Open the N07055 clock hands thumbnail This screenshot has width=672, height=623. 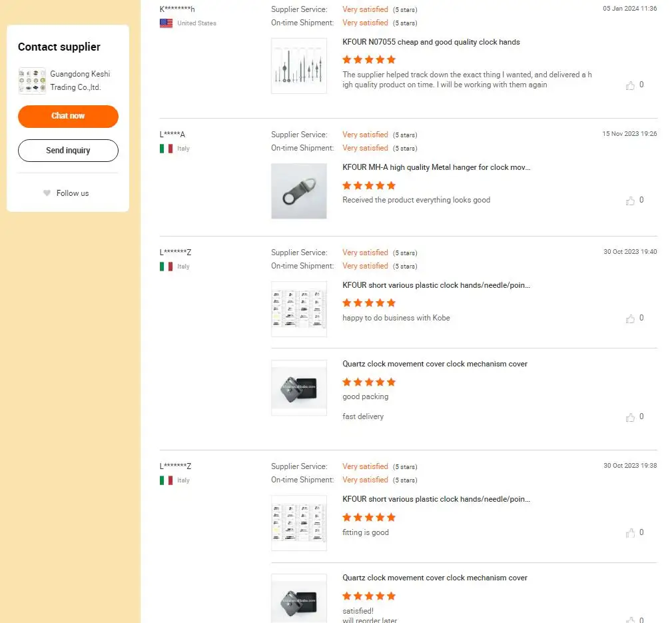pos(299,66)
